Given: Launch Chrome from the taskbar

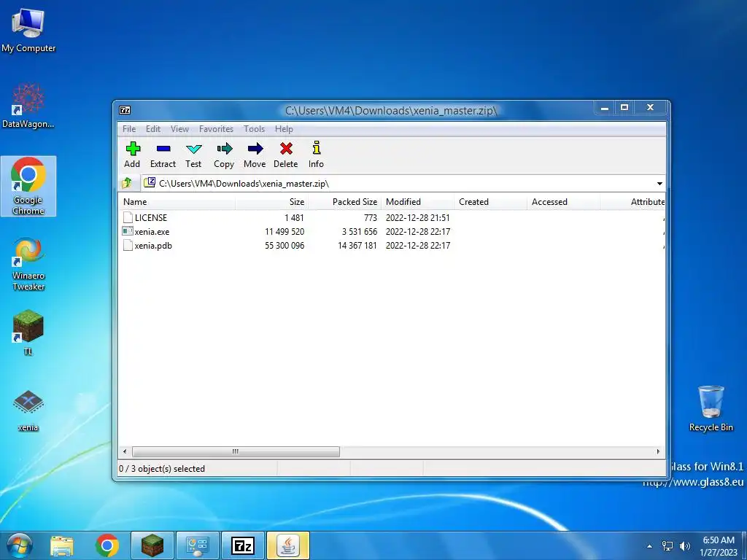Looking at the screenshot, I should point(107,545).
